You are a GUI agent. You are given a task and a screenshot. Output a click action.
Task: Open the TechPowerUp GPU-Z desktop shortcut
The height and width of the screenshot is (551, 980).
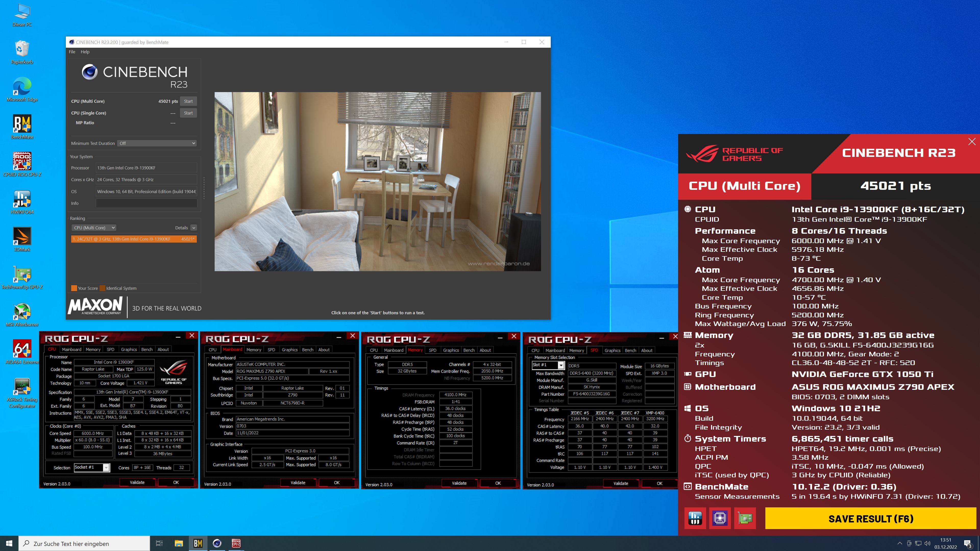pos(22,277)
